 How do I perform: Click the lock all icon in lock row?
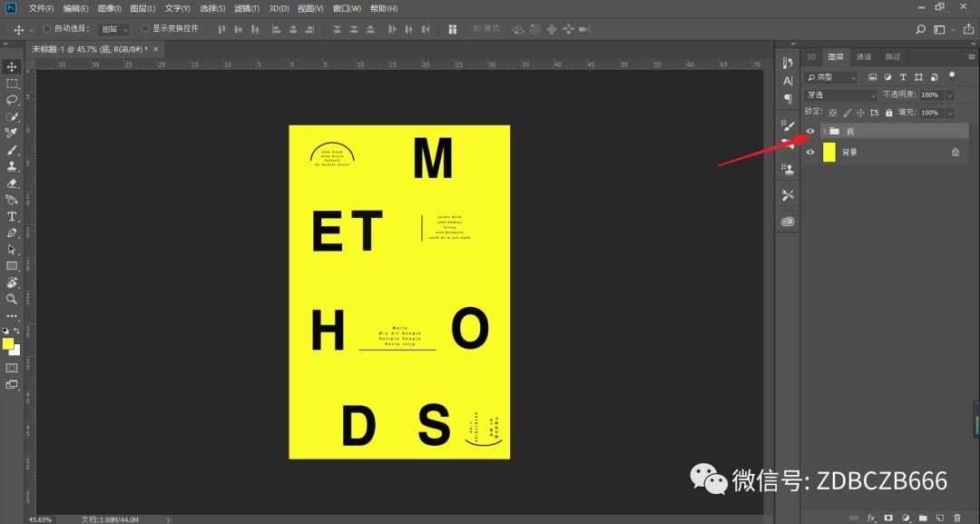[x=888, y=113]
